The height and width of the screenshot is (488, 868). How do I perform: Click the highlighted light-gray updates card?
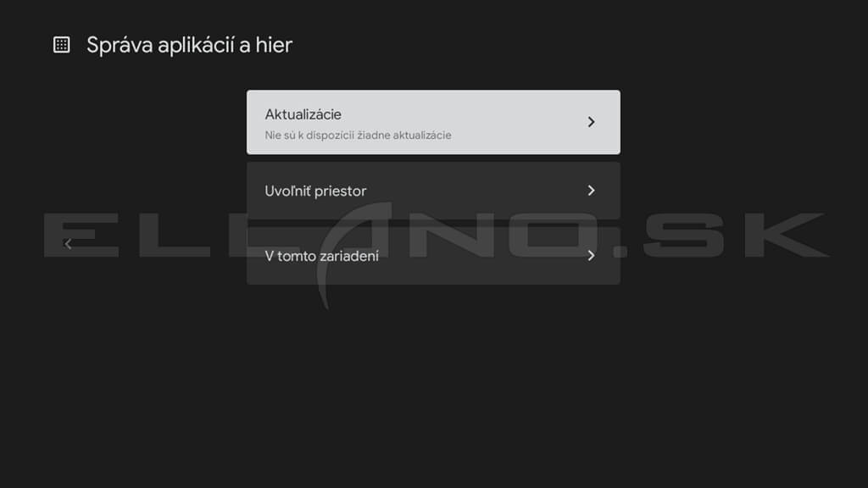click(x=433, y=122)
